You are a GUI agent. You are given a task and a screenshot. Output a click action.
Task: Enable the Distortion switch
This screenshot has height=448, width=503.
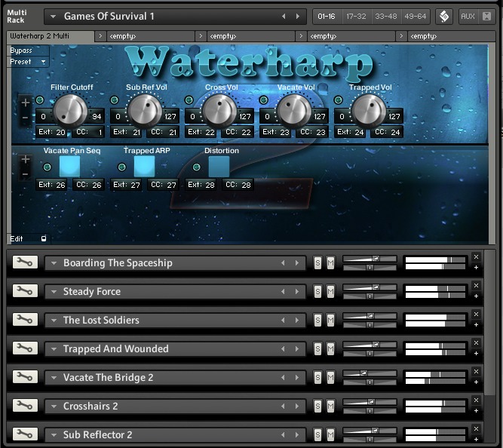[x=219, y=166]
